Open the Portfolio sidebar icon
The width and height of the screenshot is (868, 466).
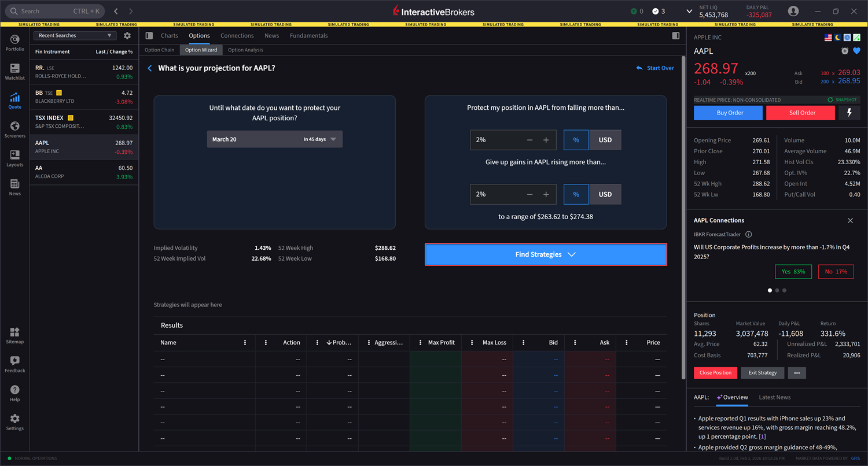point(14,43)
